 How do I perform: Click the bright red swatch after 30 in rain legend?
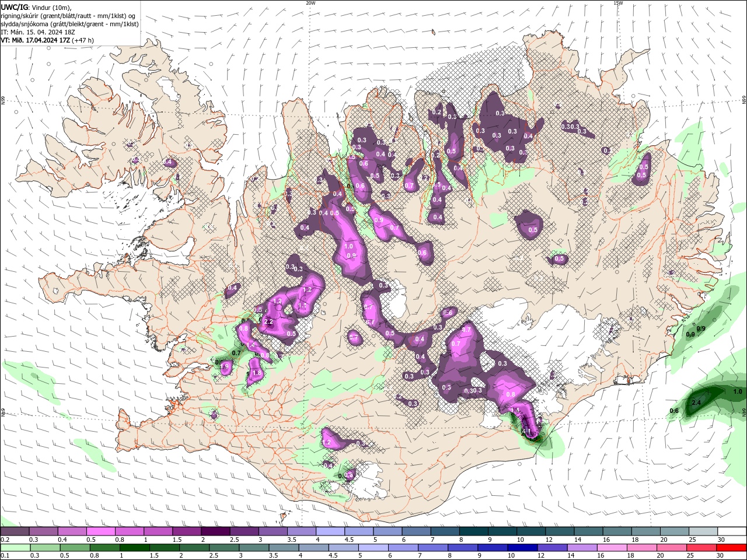[x=732, y=548]
